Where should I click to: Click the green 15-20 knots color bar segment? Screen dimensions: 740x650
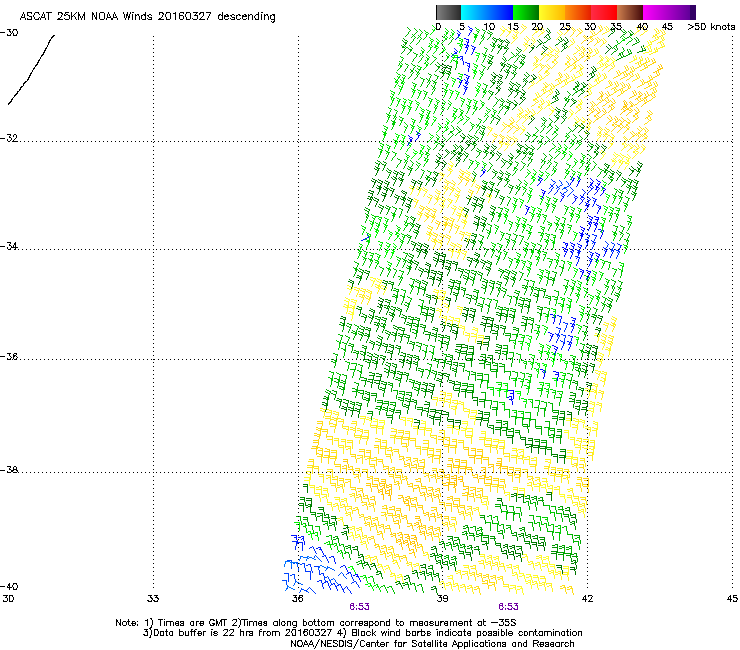point(526,12)
